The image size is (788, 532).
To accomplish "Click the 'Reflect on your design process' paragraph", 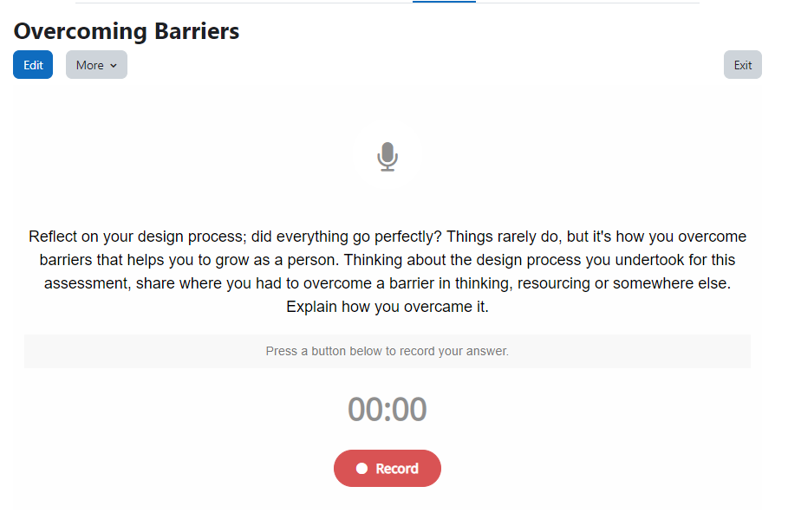I will click(x=387, y=271).
